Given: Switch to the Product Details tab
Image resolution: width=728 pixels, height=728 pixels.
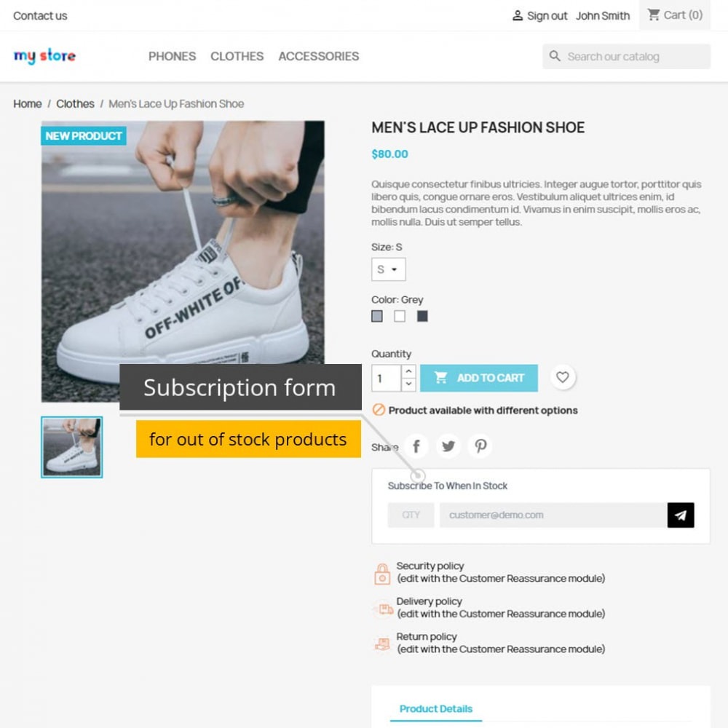Looking at the screenshot, I should [x=435, y=708].
